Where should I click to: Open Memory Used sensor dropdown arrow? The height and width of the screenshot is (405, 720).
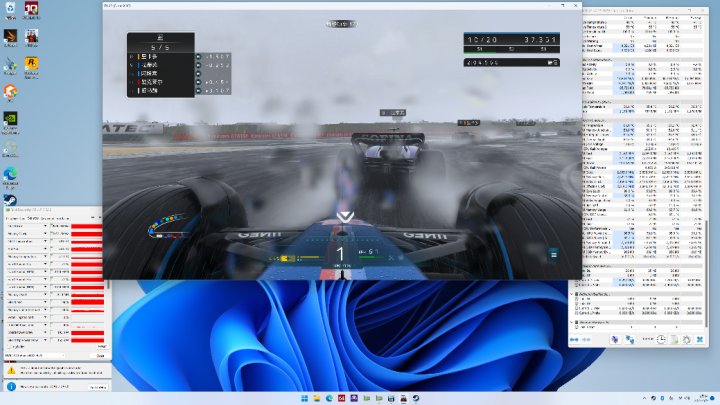click(x=45, y=294)
